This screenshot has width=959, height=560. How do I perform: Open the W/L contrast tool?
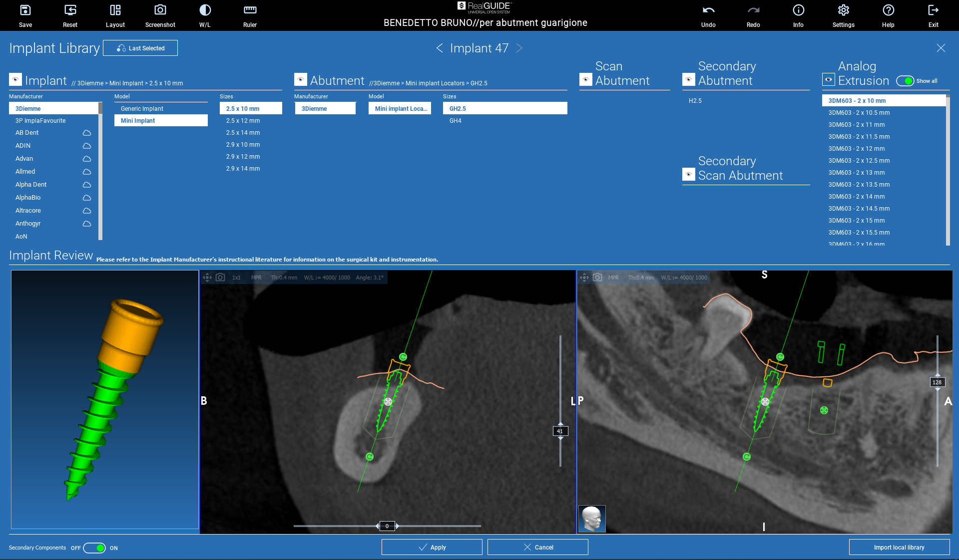coord(205,10)
